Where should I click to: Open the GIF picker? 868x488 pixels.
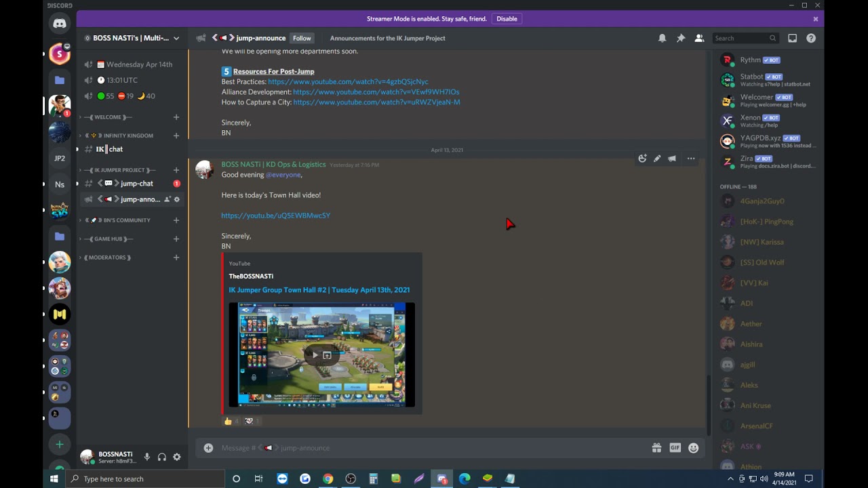pyautogui.click(x=675, y=448)
